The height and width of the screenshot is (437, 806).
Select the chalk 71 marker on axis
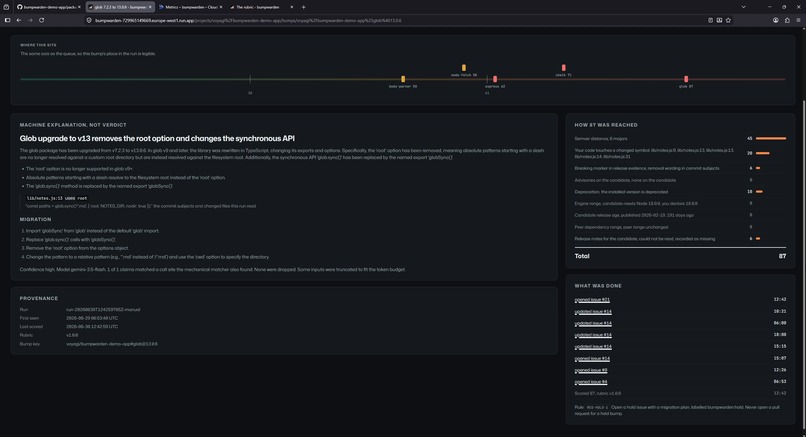[564, 68]
